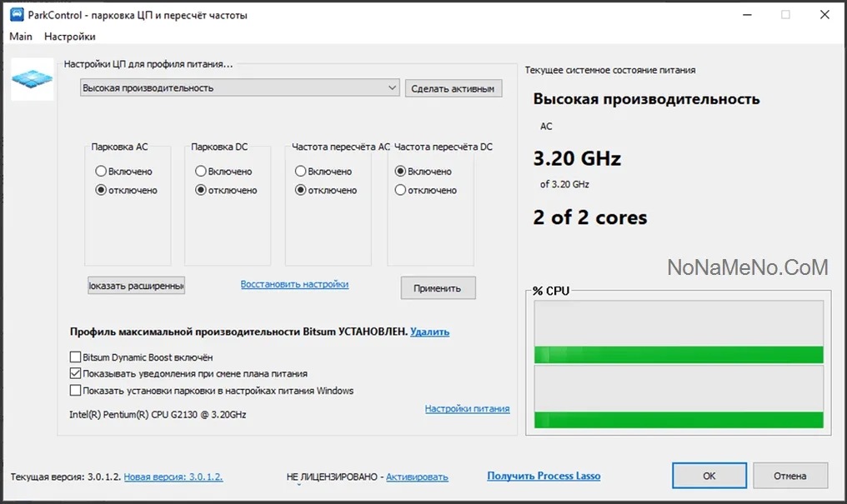Enable showing parking settings in Windows power options
847x504 pixels.
coord(76,391)
